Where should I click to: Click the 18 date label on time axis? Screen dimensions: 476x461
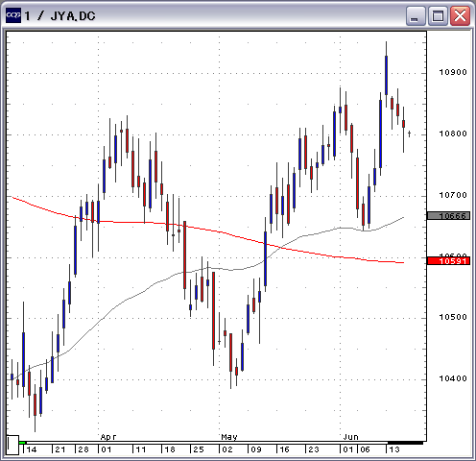click(x=170, y=449)
